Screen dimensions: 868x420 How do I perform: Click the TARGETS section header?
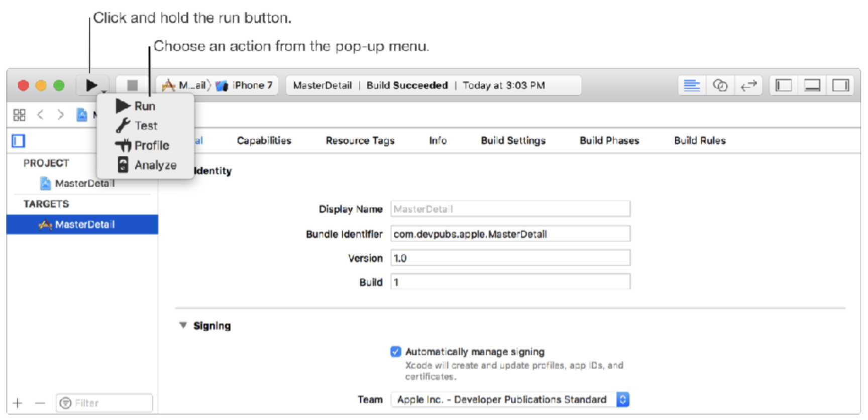pyautogui.click(x=46, y=204)
